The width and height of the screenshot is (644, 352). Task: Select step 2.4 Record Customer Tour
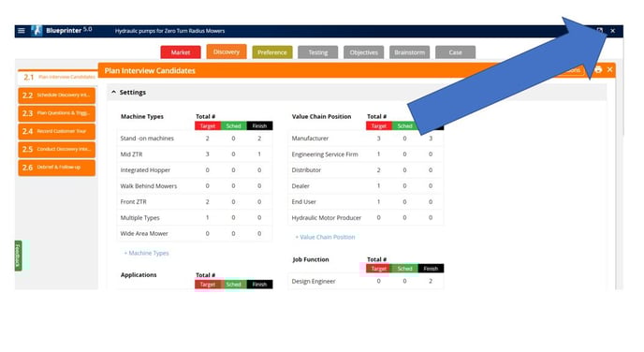pos(57,131)
